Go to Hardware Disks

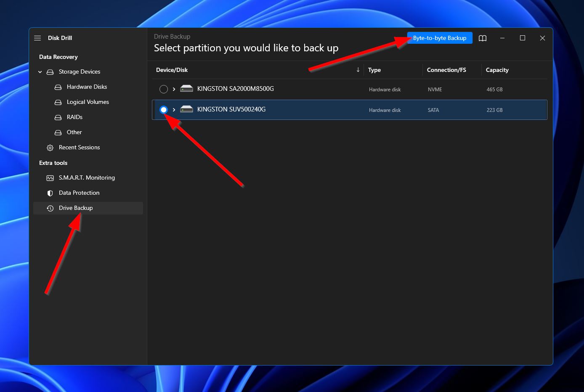(87, 87)
